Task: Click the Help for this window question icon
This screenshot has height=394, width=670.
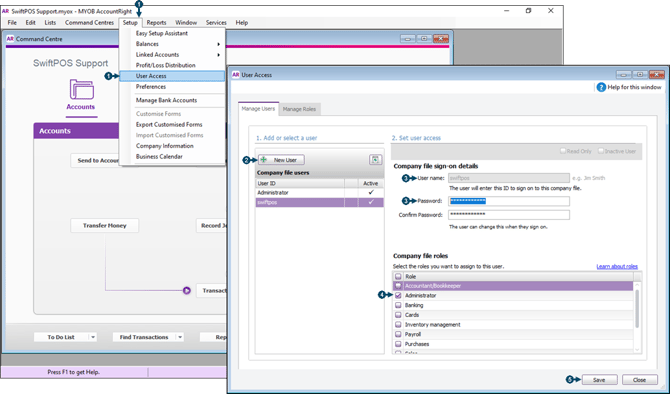Action: pyautogui.click(x=601, y=87)
